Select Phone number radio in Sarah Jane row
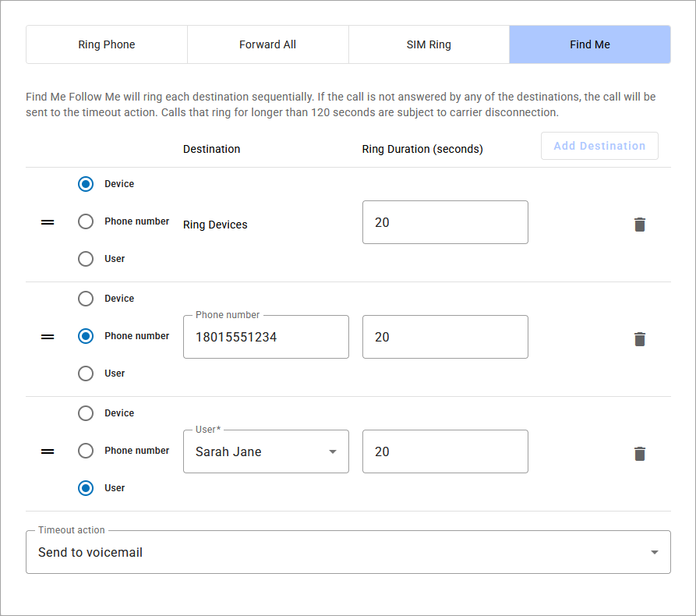696x616 pixels. [x=86, y=451]
